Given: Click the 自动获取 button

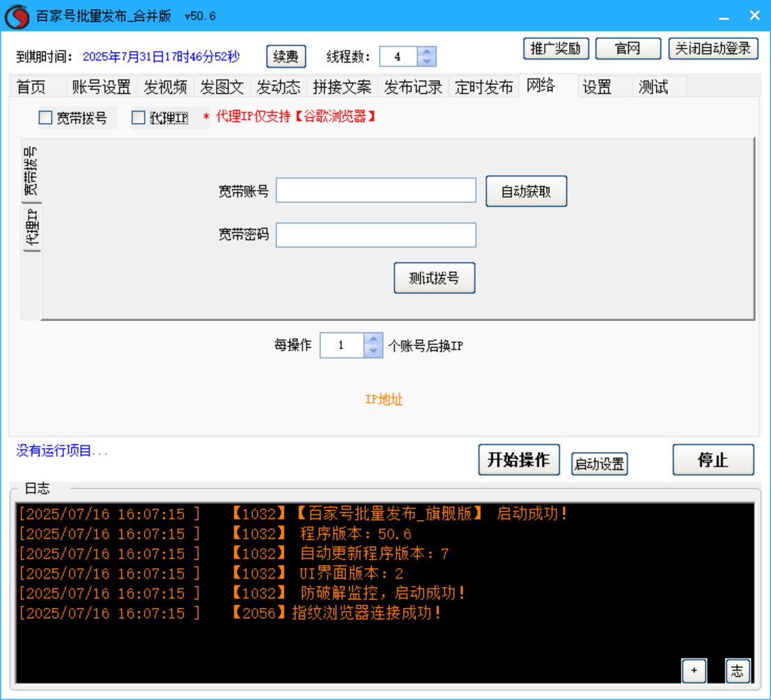Looking at the screenshot, I should pyautogui.click(x=526, y=192).
